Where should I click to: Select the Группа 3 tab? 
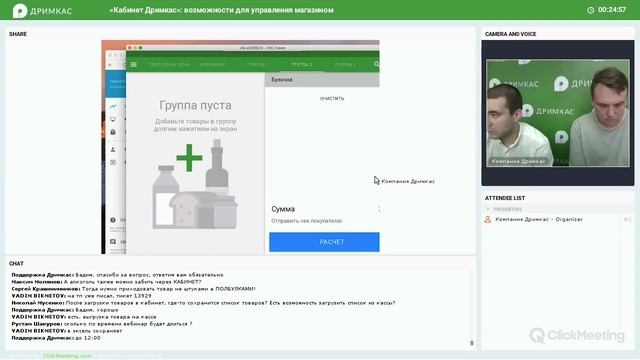(x=301, y=64)
